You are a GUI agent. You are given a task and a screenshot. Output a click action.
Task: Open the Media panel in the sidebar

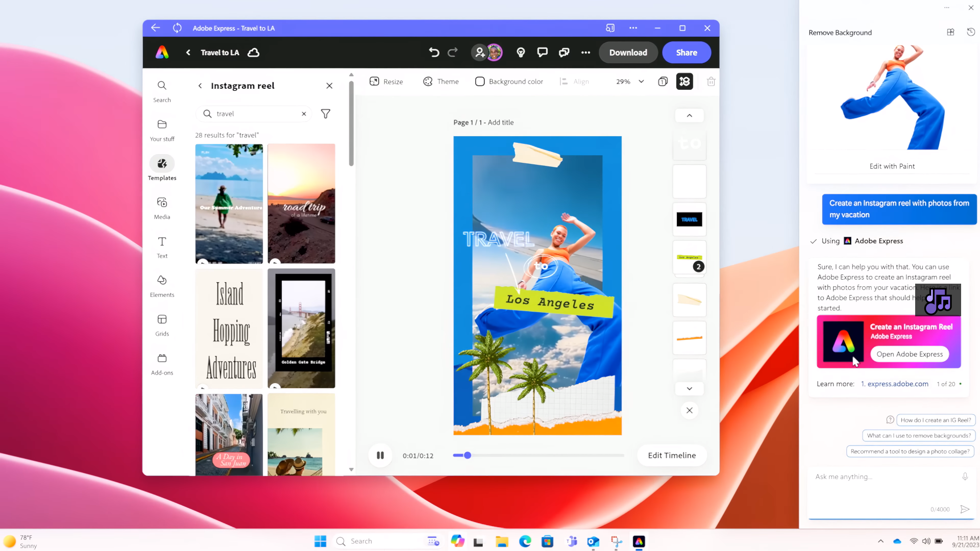[162, 207]
